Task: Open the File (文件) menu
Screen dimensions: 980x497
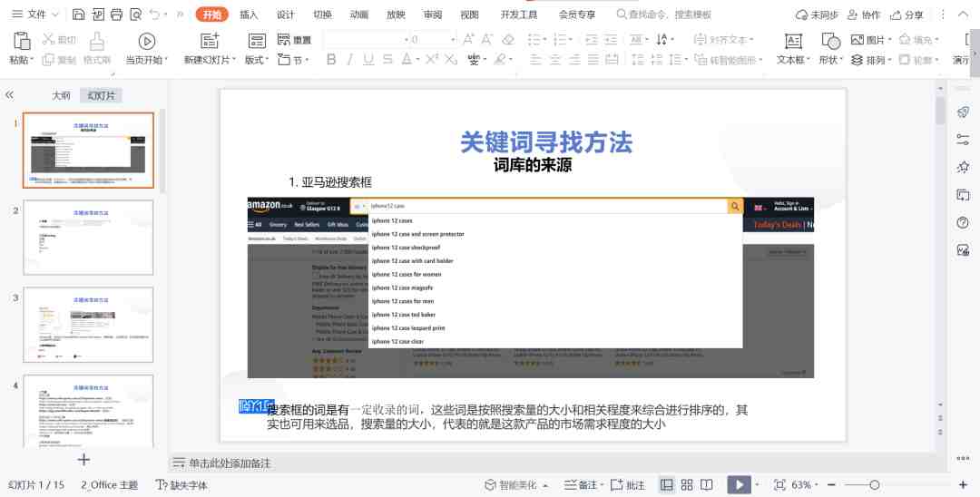Action: (x=35, y=14)
